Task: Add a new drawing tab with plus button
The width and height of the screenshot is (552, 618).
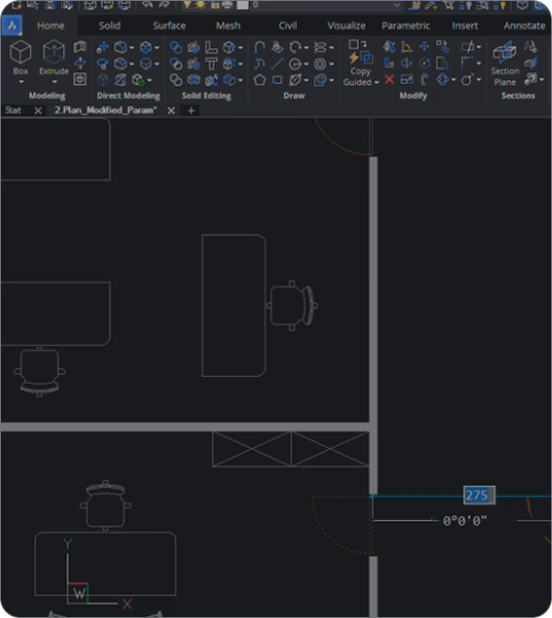Action: [191, 111]
